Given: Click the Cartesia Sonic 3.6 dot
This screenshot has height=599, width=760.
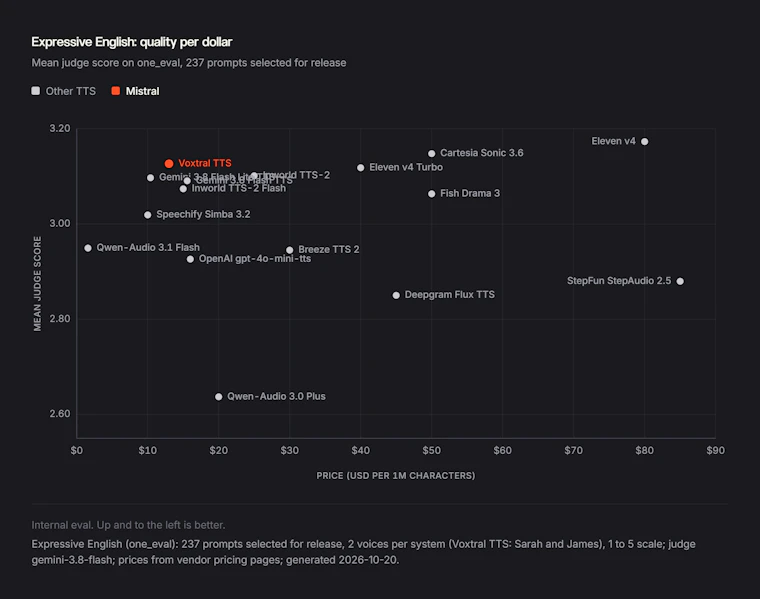Looking at the screenshot, I should coord(431,154).
